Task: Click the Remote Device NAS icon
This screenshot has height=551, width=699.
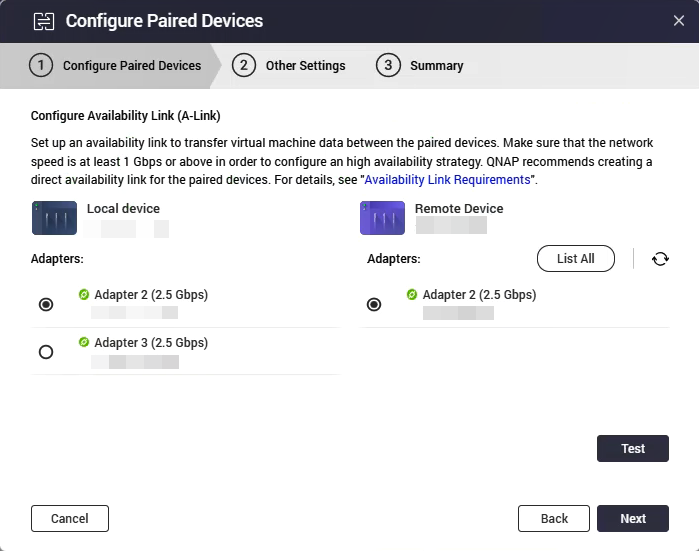Action: click(x=382, y=217)
